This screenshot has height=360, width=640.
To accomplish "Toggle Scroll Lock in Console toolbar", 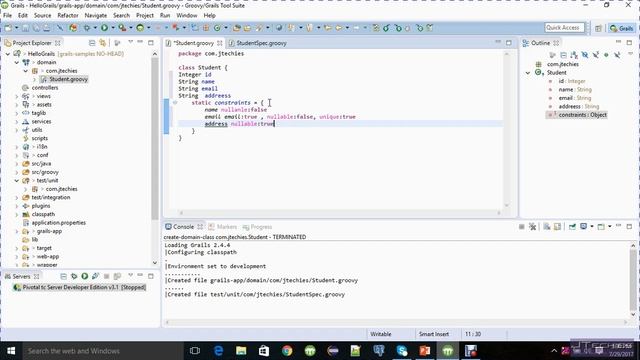I will [557, 227].
